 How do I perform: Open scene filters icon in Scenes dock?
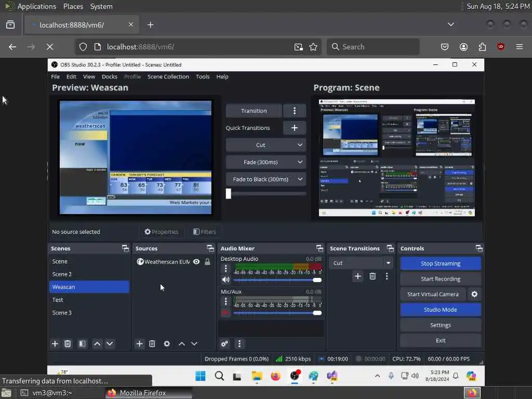coord(82,344)
